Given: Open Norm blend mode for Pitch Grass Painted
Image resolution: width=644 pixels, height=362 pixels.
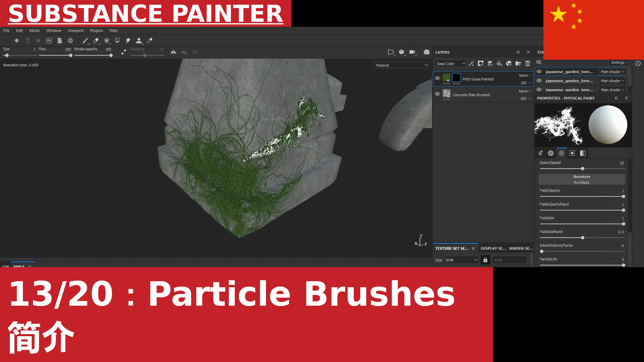Looking at the screenshot, I should 525,75.
